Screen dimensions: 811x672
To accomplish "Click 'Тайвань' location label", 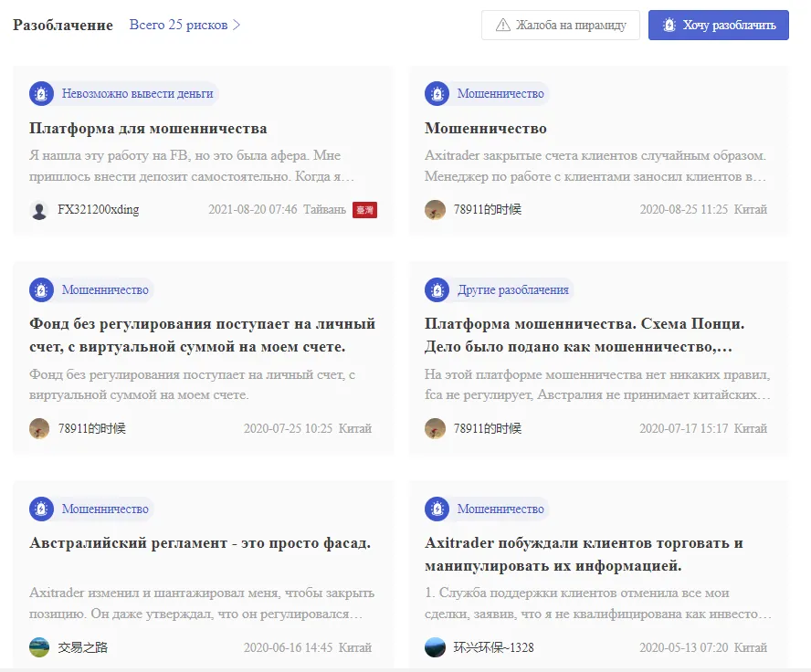I will [324, 209].
